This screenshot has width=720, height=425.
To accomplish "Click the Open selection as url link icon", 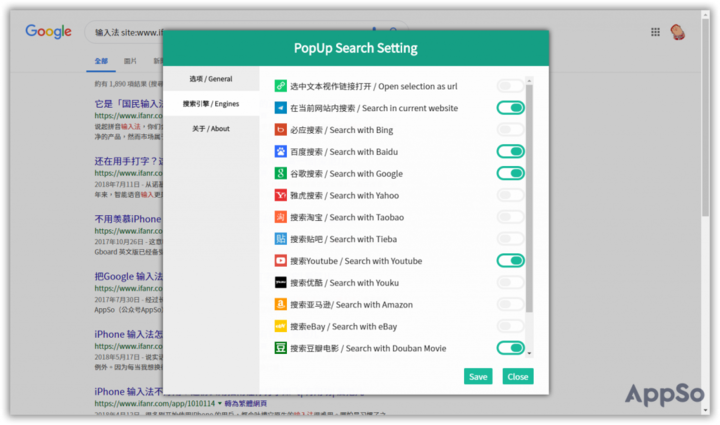I will [x=281, y=86].
